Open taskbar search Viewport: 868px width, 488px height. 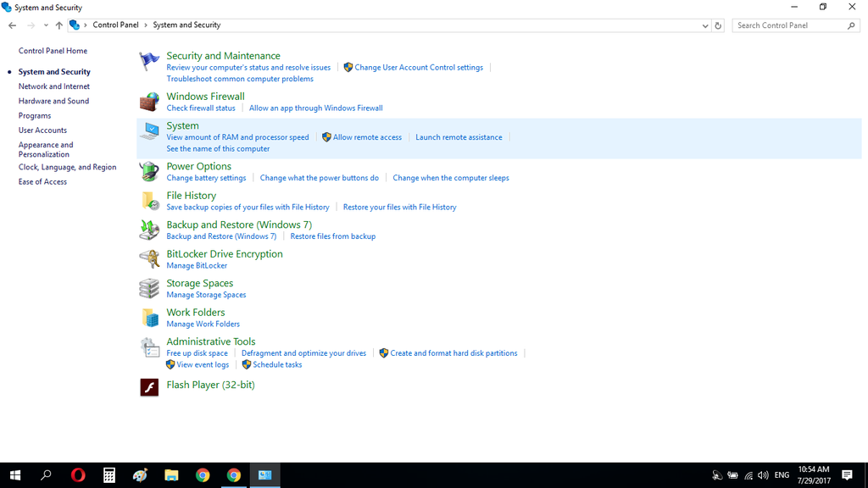(47, 475)
